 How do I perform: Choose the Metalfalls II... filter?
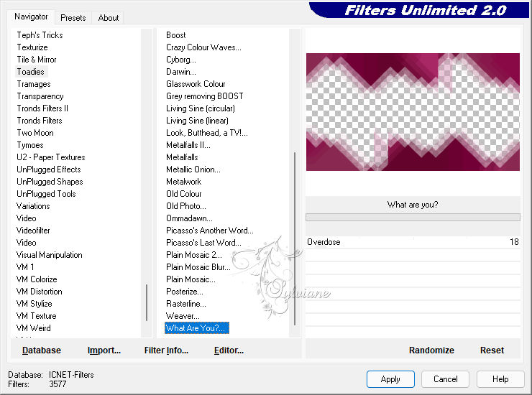[188, 145]
